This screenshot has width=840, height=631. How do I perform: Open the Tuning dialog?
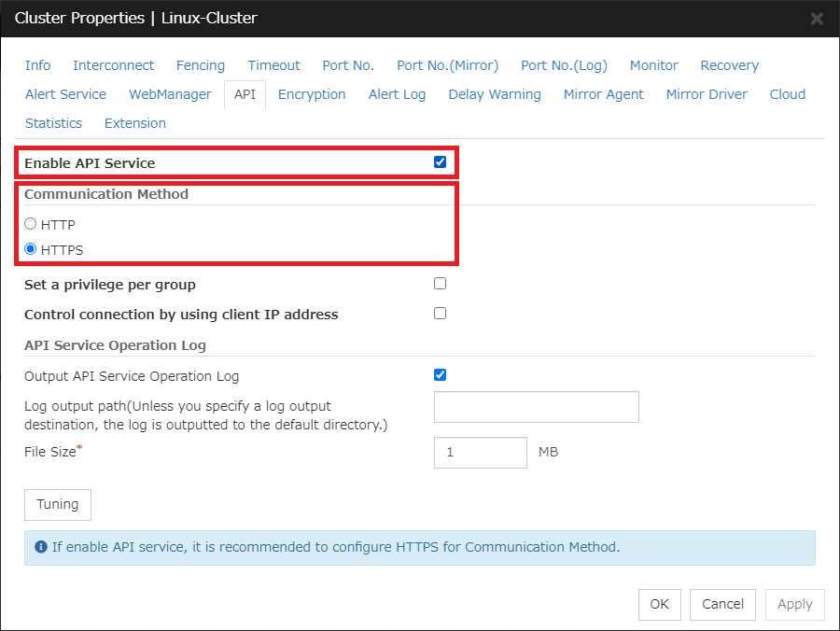[x=57, y=504]
